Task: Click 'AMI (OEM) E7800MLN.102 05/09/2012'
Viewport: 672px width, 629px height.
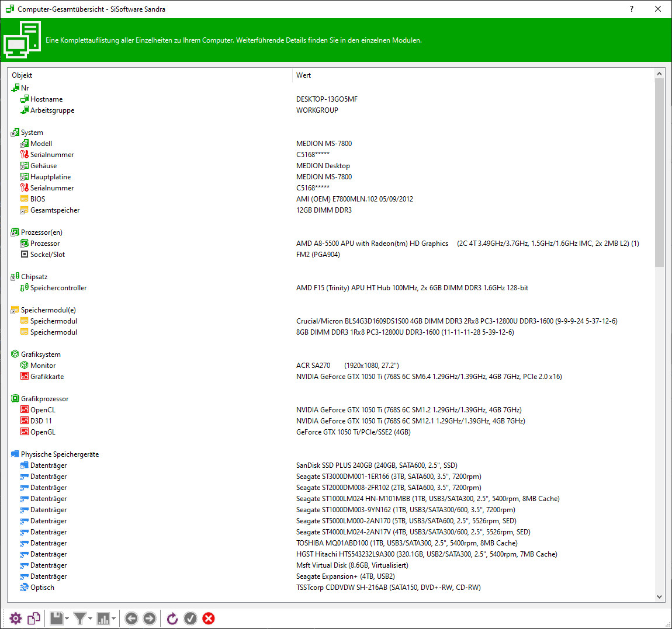Action: [x=355, y=199]
